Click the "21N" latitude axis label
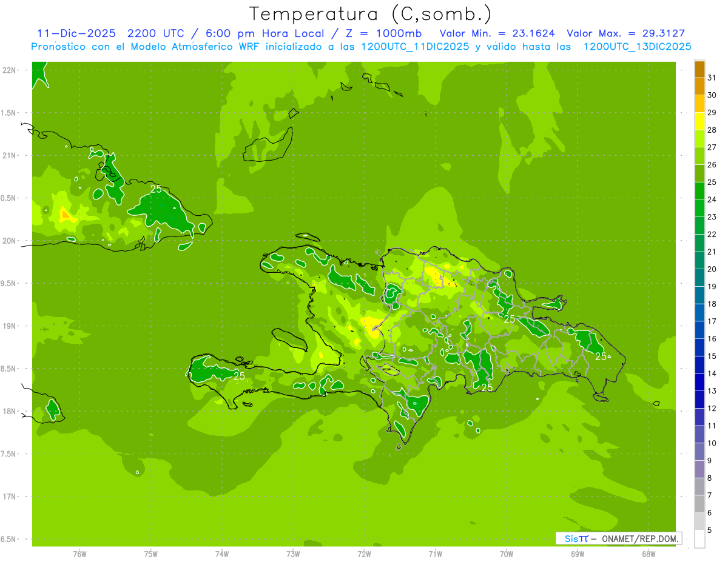 9,155
